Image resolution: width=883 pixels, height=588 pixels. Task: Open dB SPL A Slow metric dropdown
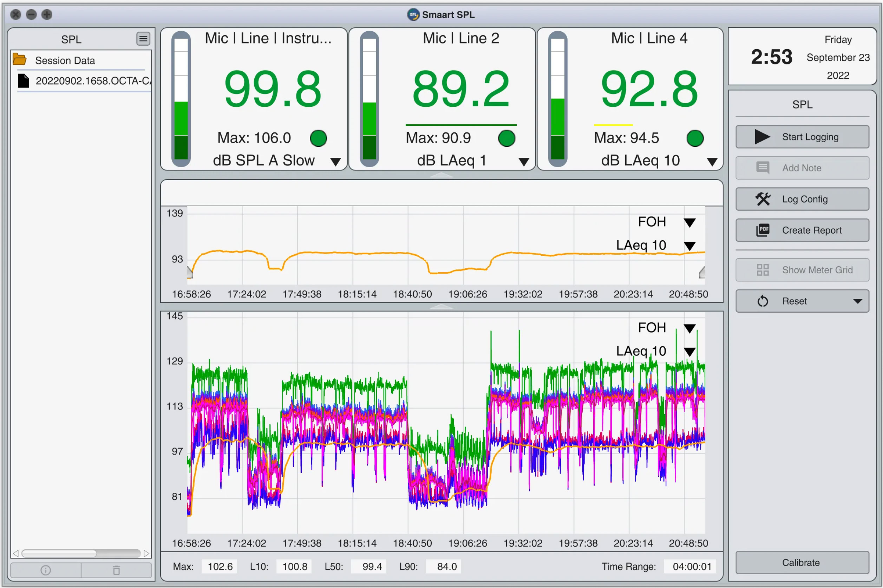point(335,162)
